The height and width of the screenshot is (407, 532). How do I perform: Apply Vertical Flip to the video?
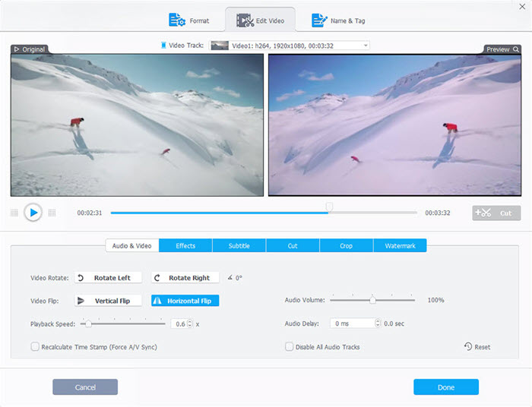click(x=108, y=301)
